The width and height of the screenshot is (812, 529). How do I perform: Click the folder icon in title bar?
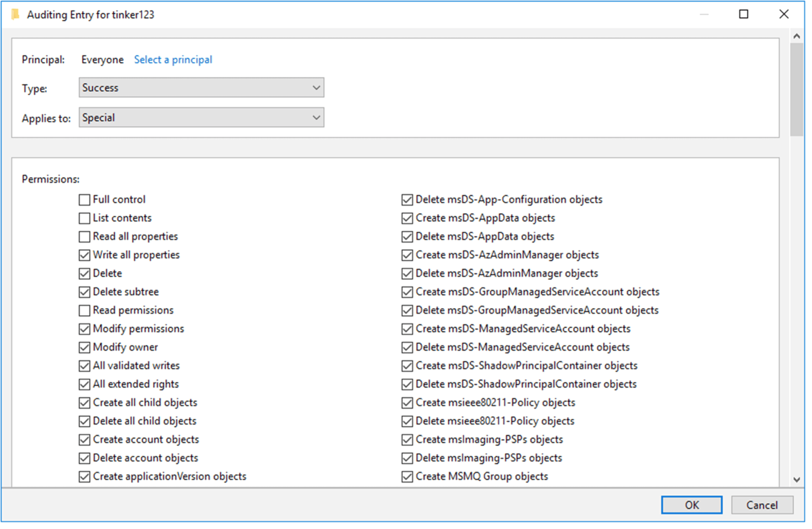coord(15,15)
